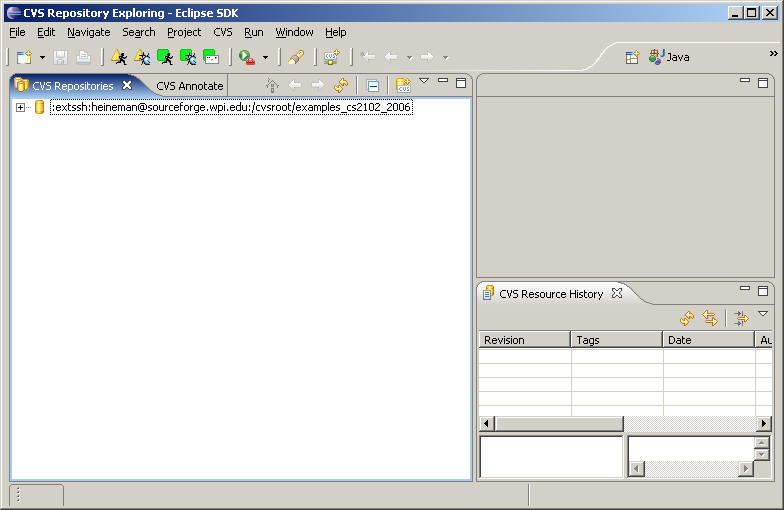Image resolution: width=784 pixels, height=510 pixels.
Task: Open the Forward history dropdown arrow
Action: coord(446,58)
